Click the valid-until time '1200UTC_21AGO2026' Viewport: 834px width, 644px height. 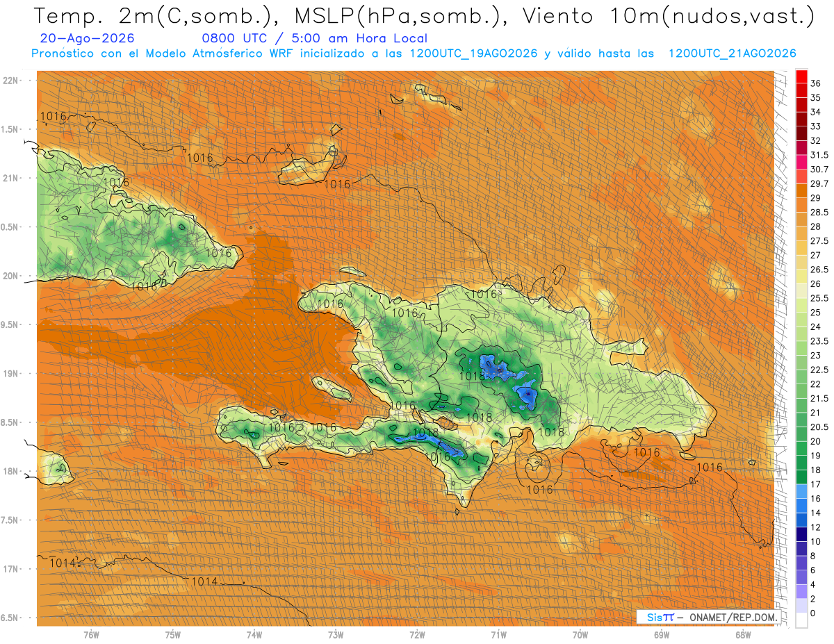coord(732,53)
